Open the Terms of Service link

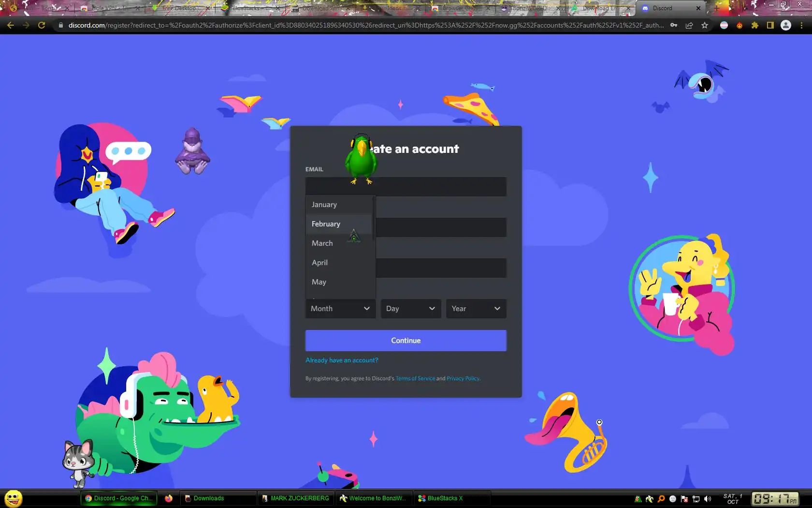coord(415,378)
